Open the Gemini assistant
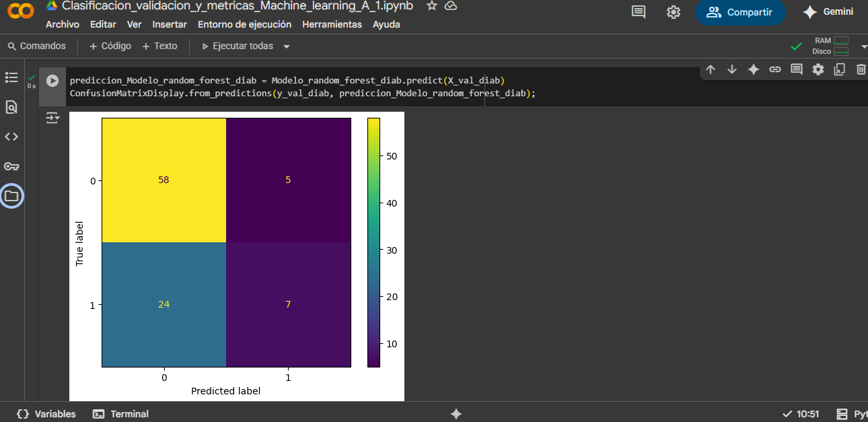This screenshot has width=868, height=422. [x=828, y=12]
